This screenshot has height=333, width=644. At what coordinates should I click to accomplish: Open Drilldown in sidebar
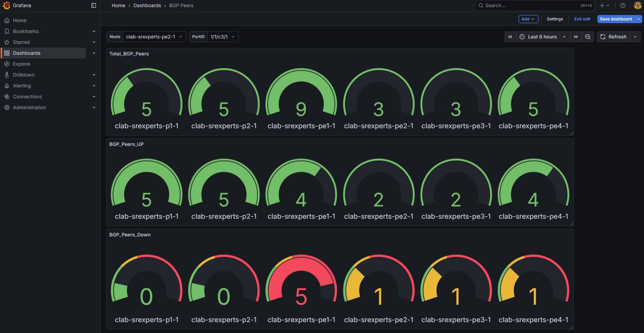pyautogui.click(x=24, y=75)
